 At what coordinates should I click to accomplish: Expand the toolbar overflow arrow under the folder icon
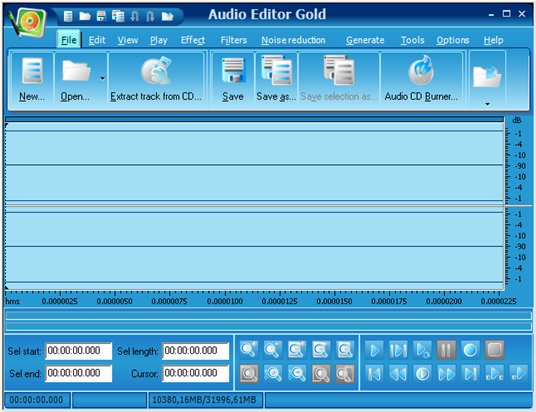[x=487, y=104]
